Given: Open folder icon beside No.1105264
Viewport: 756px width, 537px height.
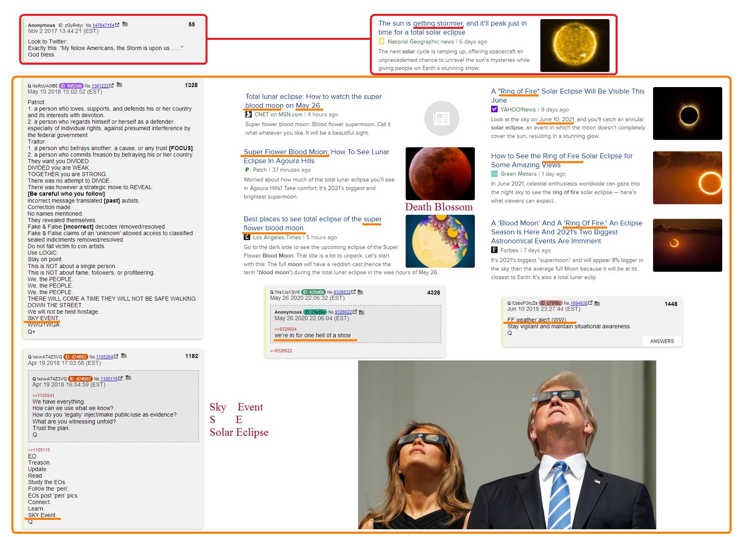Looking at the screenshot, I should tap(124, 356).
